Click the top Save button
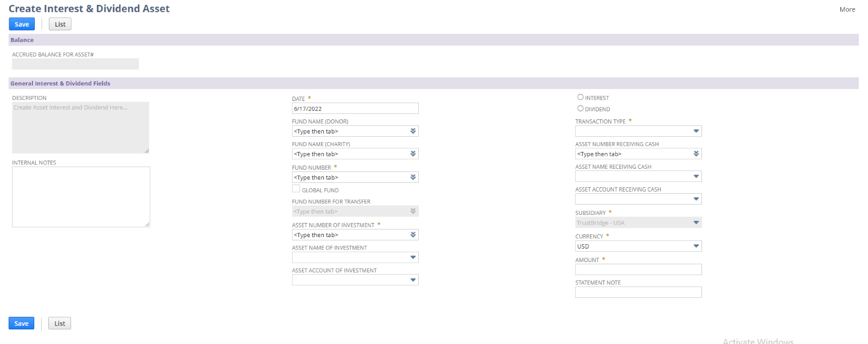This screenshot has width=868, height=344. (22, 24)
